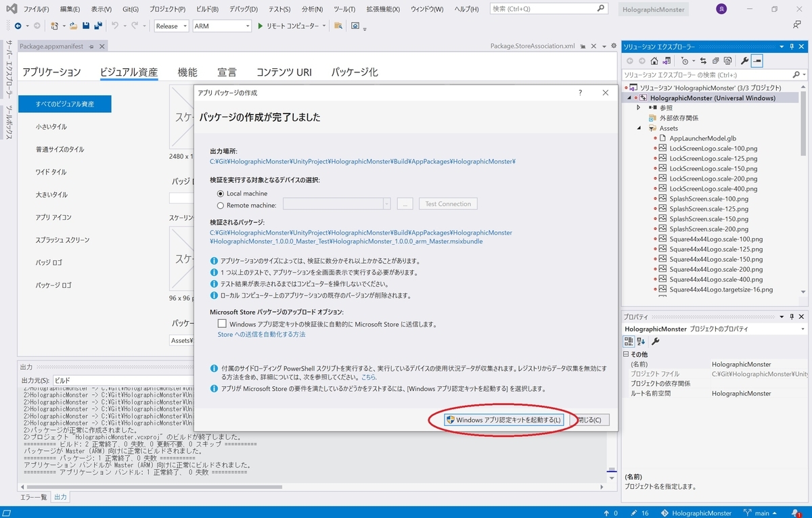
Task: Switch to the パッケージ化 manifest tab
Action: coord(354,72)
